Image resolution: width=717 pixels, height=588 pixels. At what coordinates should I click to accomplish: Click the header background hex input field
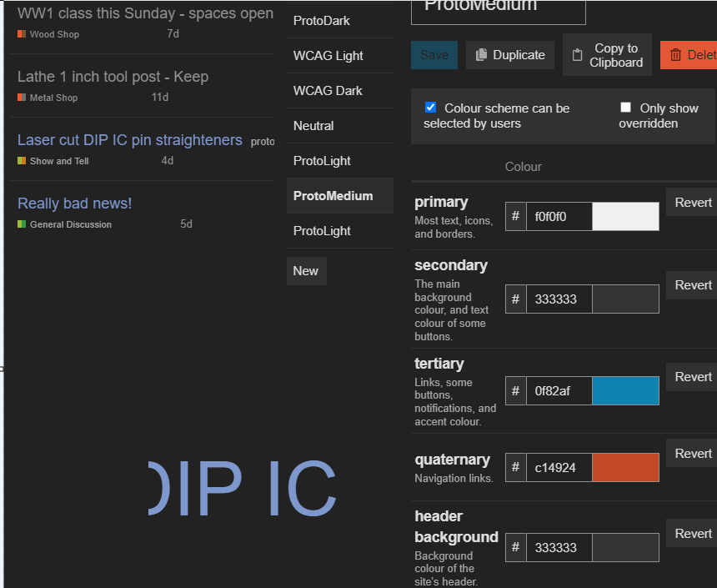point(559,547)
